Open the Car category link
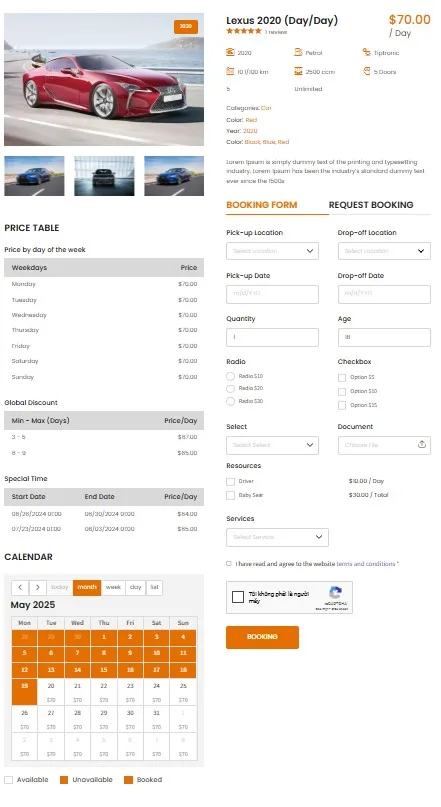The width and height of the screenshot is (441, 807). click(266, 108)
